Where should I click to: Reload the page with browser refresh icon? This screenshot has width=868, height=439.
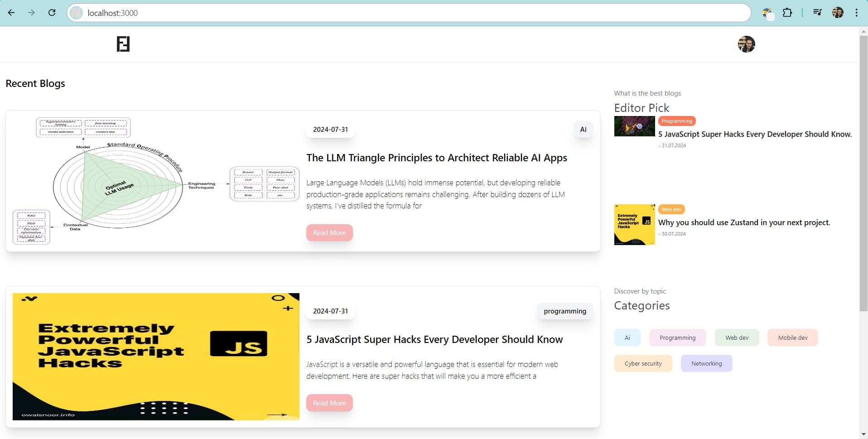pos(52,13)
